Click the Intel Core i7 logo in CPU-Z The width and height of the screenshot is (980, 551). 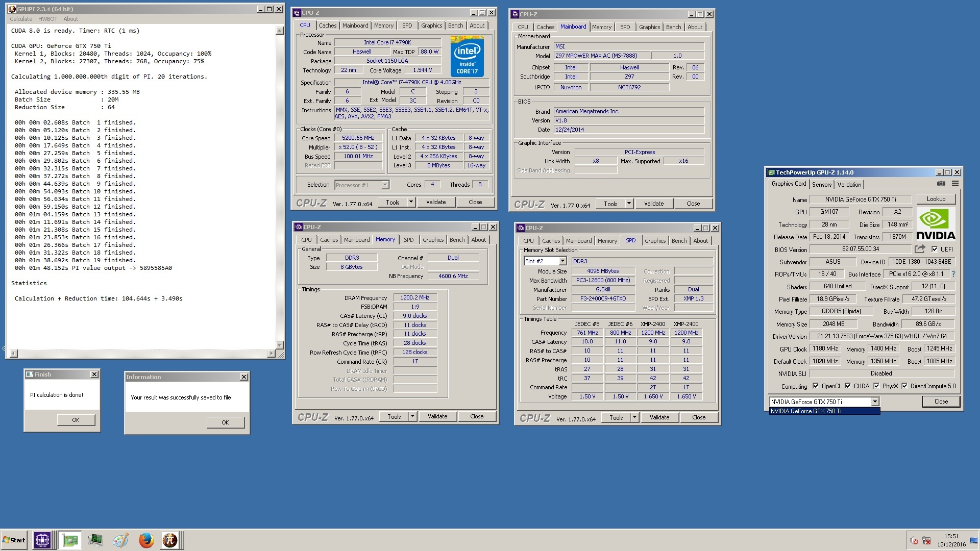[x=467, y=57]
